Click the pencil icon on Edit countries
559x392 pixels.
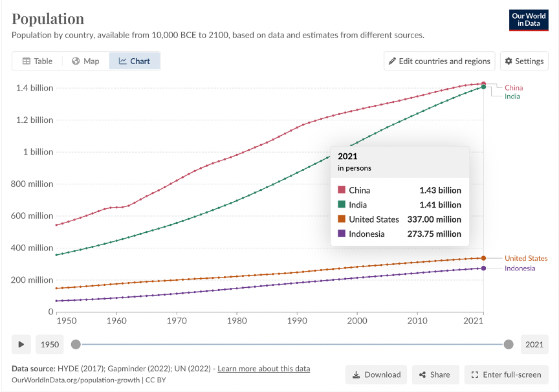tap(392, 61)
